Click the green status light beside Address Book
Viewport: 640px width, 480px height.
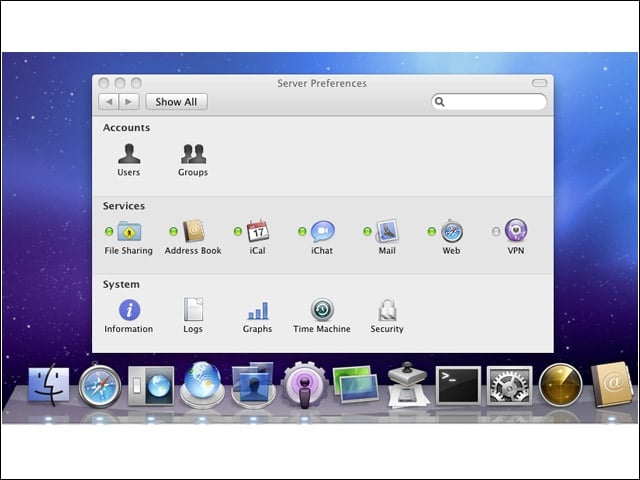[173, 231]
